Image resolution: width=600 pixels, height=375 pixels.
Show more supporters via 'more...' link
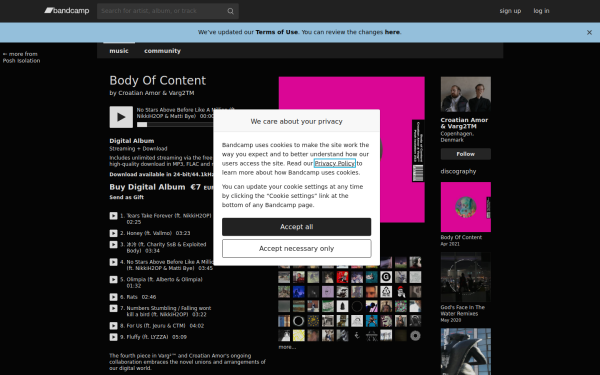pos(287,347)
